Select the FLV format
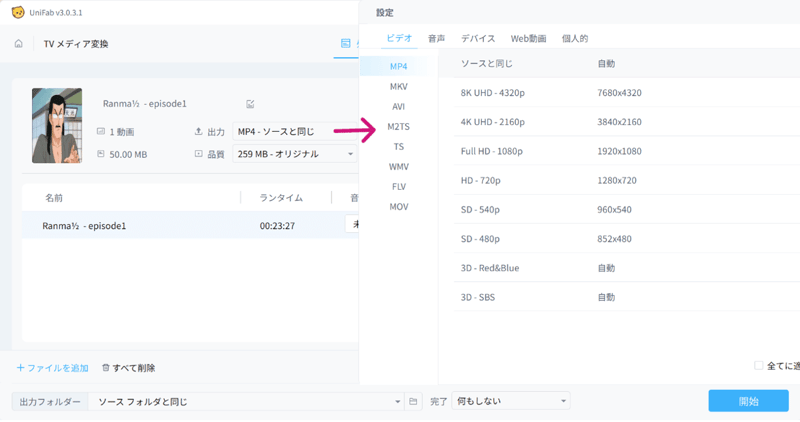 [x=398, y=186]
